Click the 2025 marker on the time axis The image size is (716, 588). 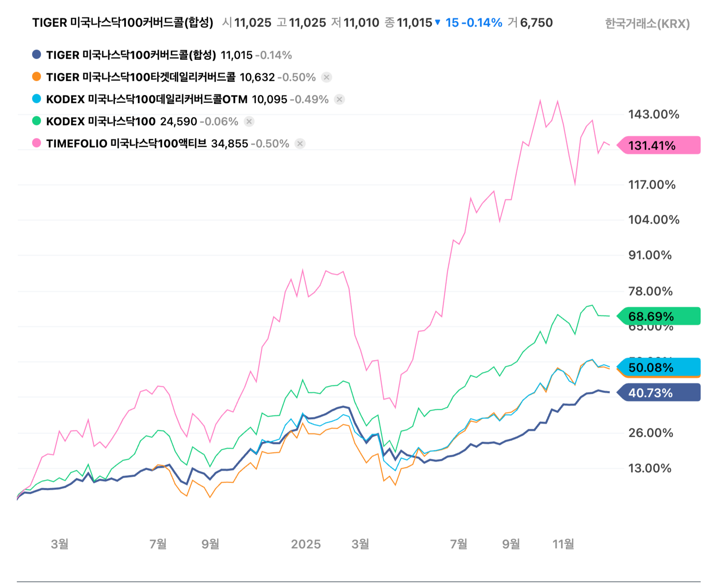(306, 544)
